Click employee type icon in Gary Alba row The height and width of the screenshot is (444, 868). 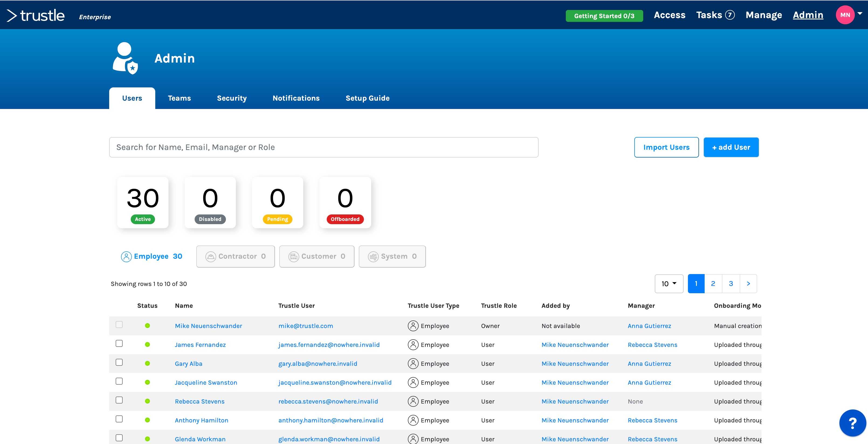[413, 363]
